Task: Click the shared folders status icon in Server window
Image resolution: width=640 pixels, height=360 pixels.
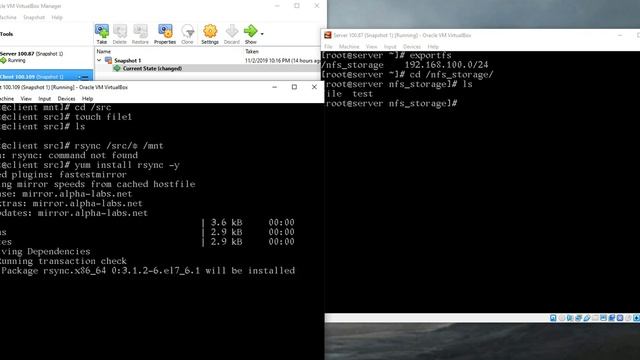Action: (x=595, y=318)
